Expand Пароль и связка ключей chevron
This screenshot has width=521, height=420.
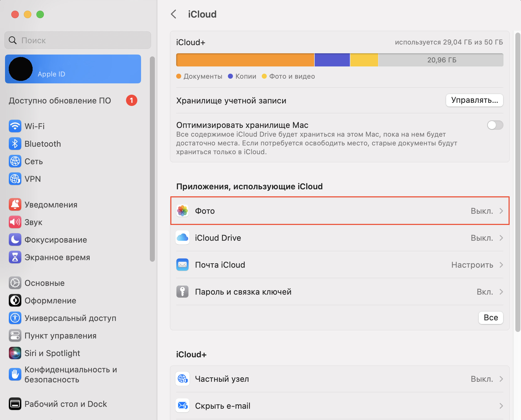point(501,292)
